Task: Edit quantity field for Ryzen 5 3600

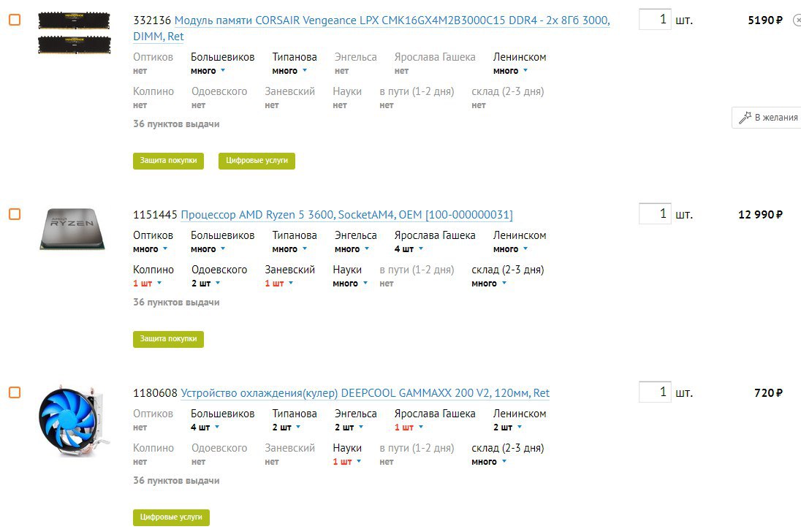Action: coord(655,213)
